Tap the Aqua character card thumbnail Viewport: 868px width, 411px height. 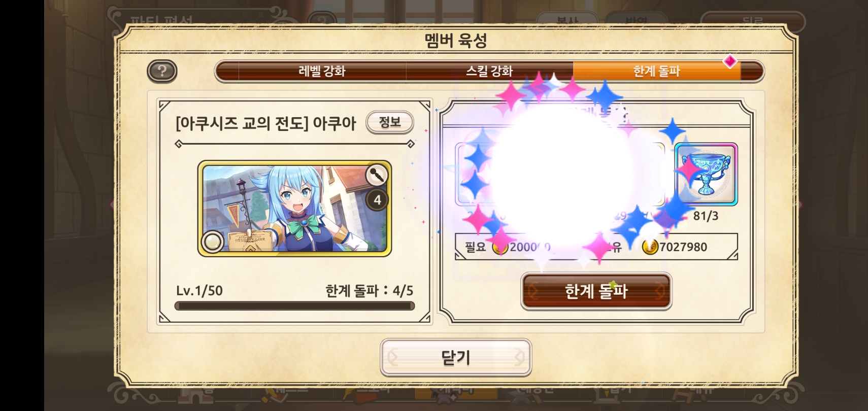point(294,209)
